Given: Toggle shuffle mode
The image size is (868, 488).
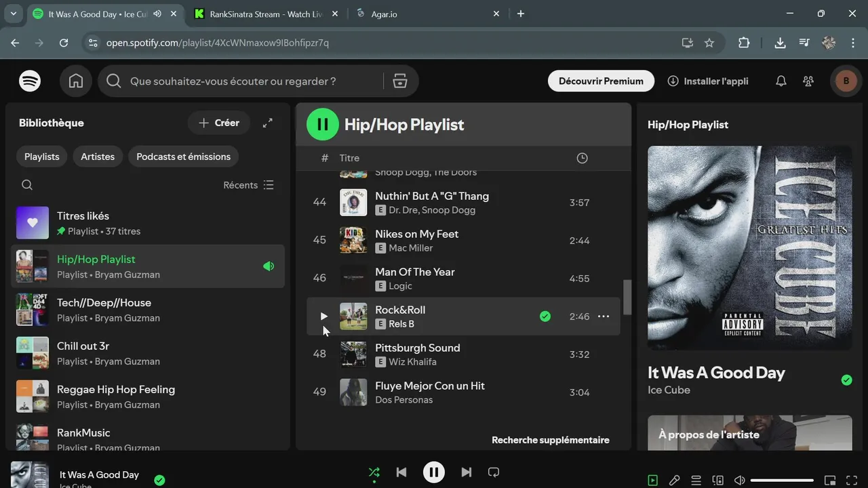Looking at the screenshot, I should click(374, 472).
